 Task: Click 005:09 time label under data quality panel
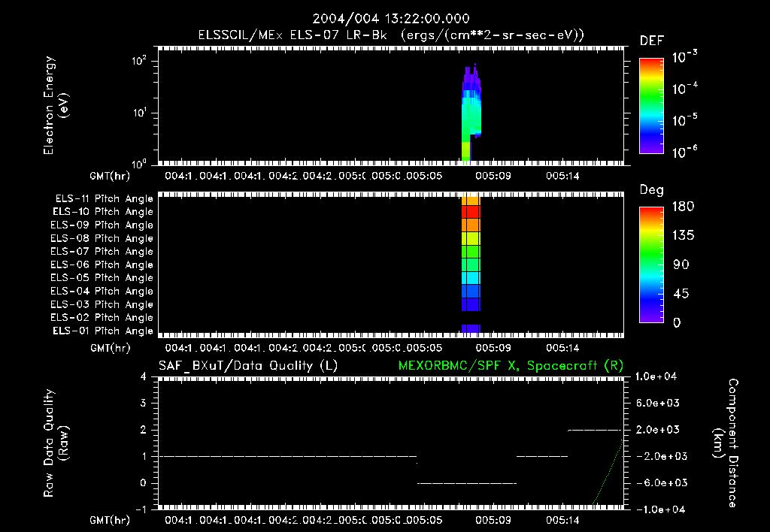pos(493,520)
